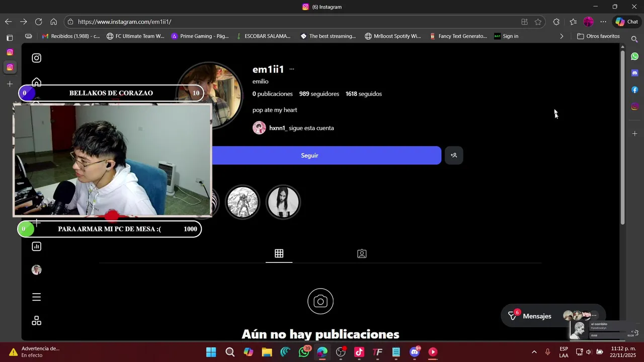
Task: Open WhatsApp from the taskbar
Action: [x=304, y=352]
